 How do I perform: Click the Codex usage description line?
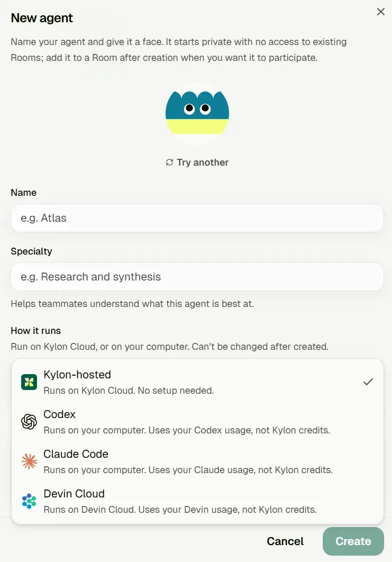[x=187, y=430]
